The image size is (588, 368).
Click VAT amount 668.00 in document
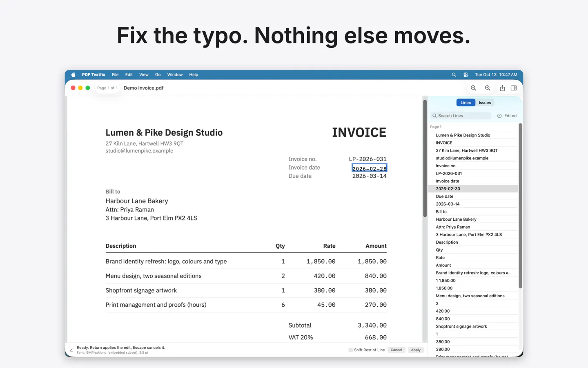click(376, 338)
